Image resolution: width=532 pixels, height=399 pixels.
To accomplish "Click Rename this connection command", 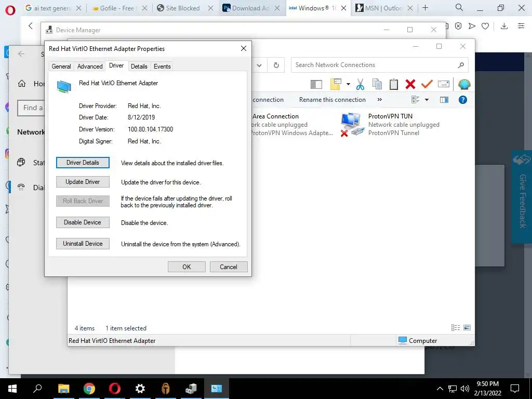I will pos(332,100).
